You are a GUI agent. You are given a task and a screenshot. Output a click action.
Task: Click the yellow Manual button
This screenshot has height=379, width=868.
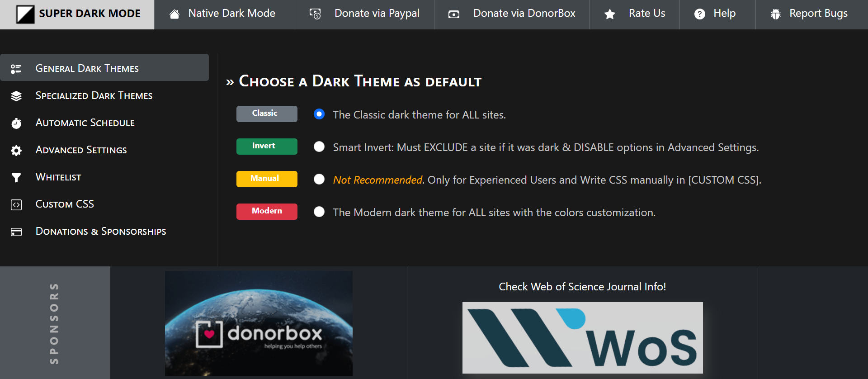click(x=267, y=179)
